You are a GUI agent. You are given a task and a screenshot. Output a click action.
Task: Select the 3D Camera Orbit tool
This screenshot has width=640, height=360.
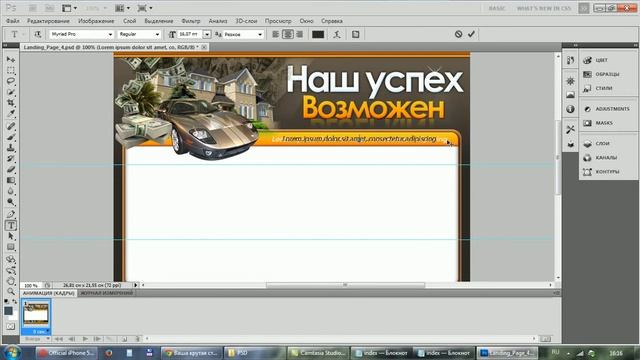click(x=11, y=270)
